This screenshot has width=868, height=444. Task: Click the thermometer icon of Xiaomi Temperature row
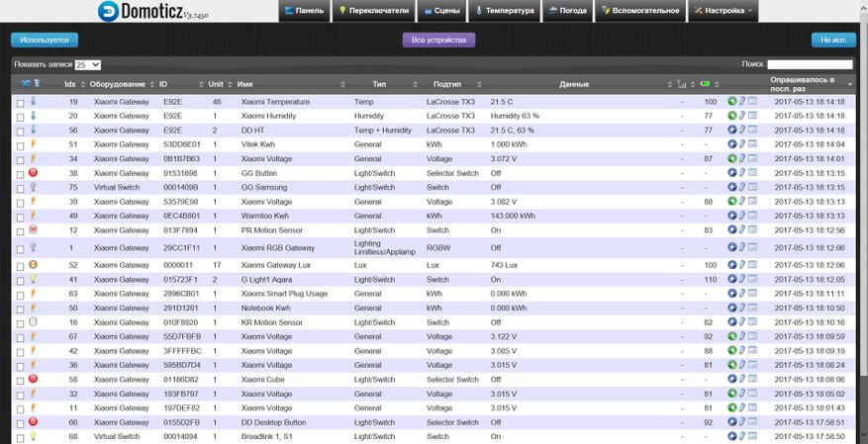[x=34, y=101]
